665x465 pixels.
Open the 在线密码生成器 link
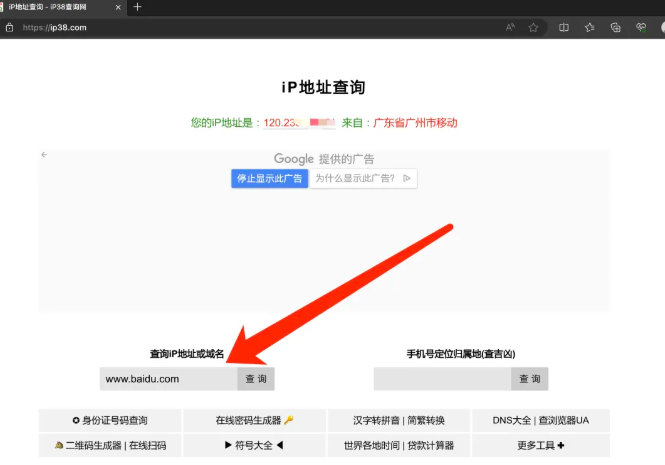pos(254,420)
